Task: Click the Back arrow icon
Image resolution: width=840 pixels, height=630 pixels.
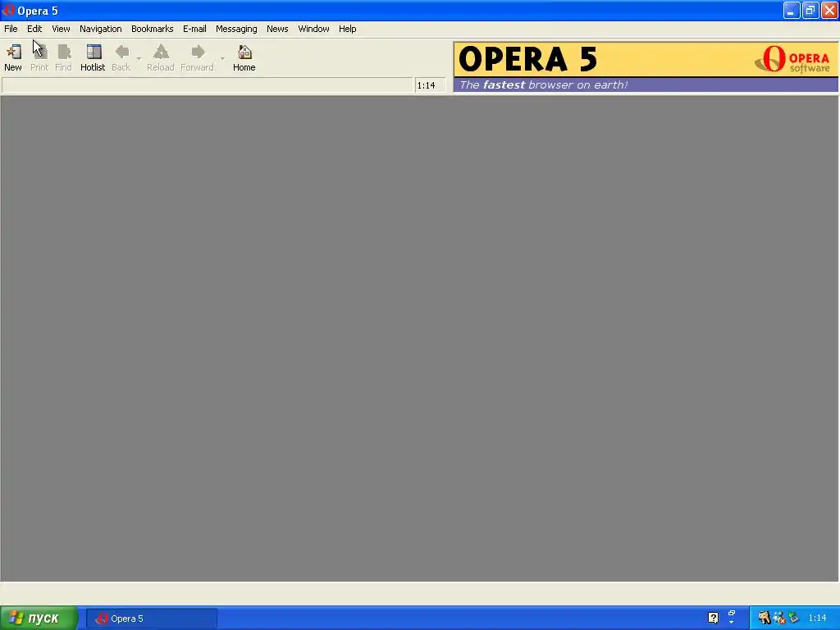Action: (x=121, y=57)
